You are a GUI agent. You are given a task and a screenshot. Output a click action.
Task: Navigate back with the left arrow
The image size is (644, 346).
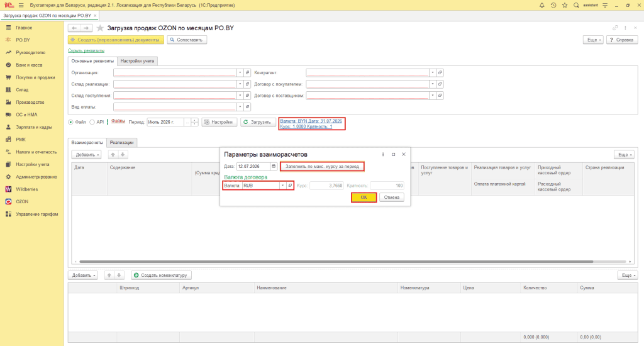pos(74,28)
